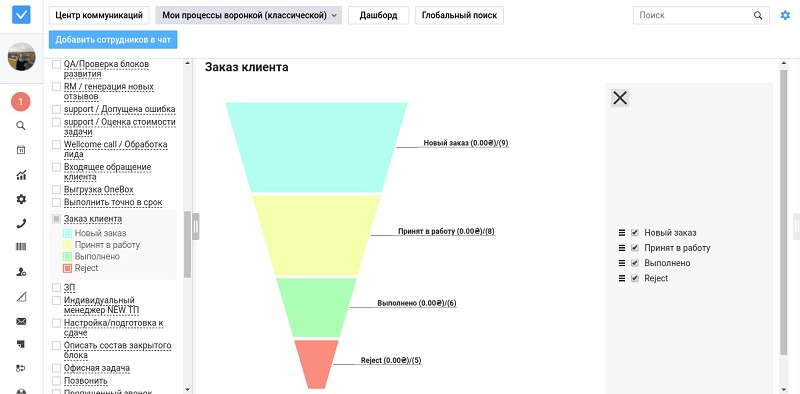Click the yellow Принят в работу swatch

point(67,245)
